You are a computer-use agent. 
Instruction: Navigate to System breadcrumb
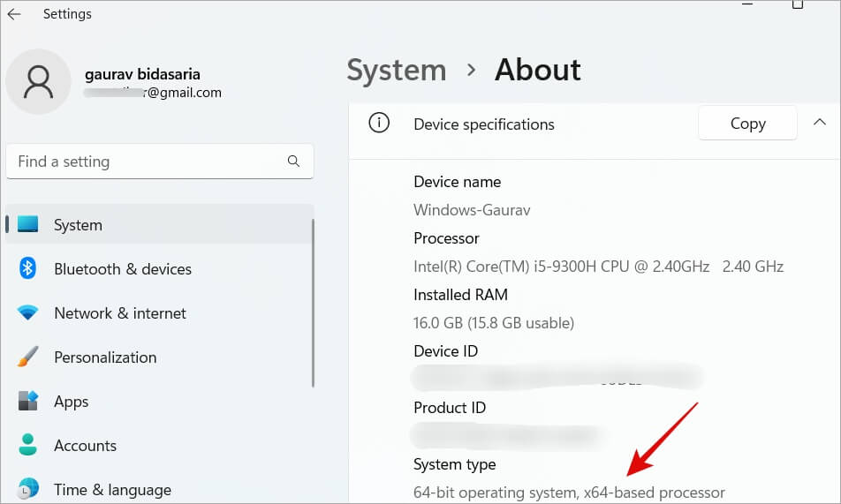397,71
